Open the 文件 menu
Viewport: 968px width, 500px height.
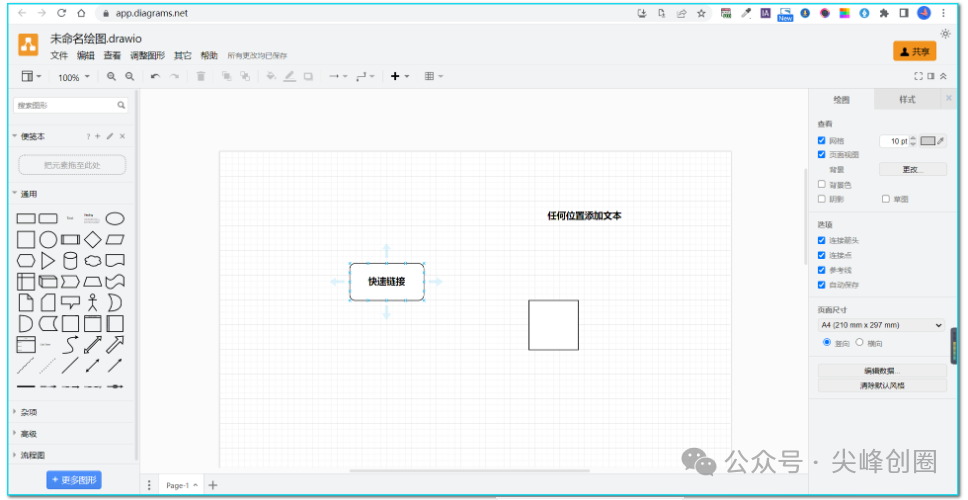59,56
